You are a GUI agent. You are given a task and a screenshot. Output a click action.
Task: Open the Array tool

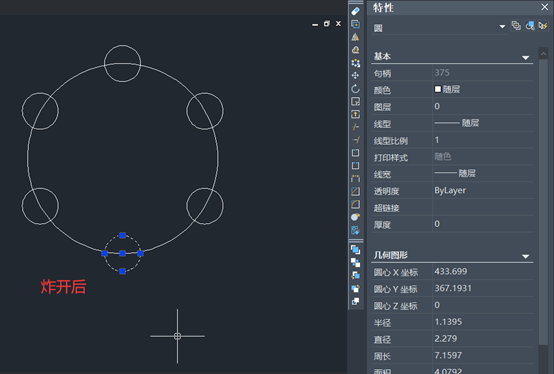[x=355, y=63]
